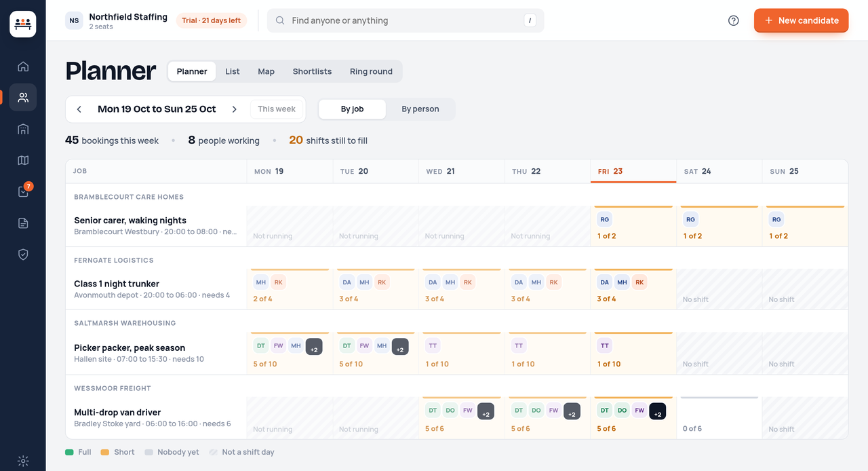The height and width of the screenshot is (471, 868).
Task: Click the Sun 25 column header
Action: [805, 172]
